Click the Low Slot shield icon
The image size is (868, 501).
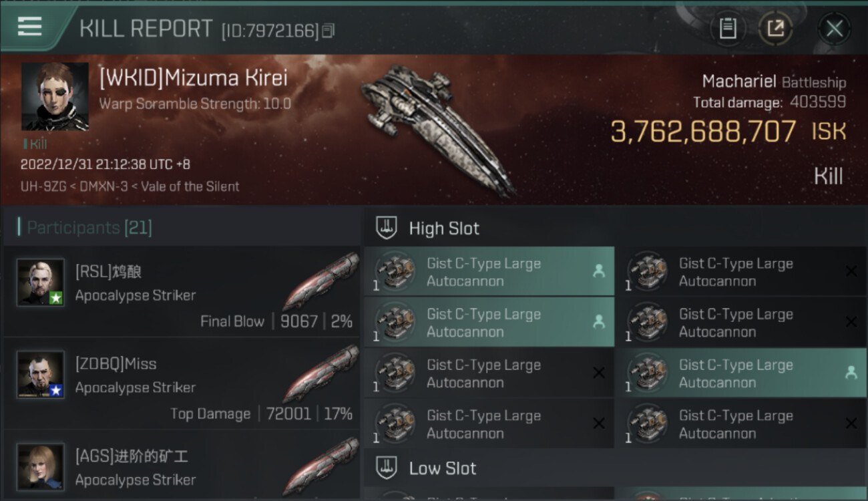pos(387,468)
